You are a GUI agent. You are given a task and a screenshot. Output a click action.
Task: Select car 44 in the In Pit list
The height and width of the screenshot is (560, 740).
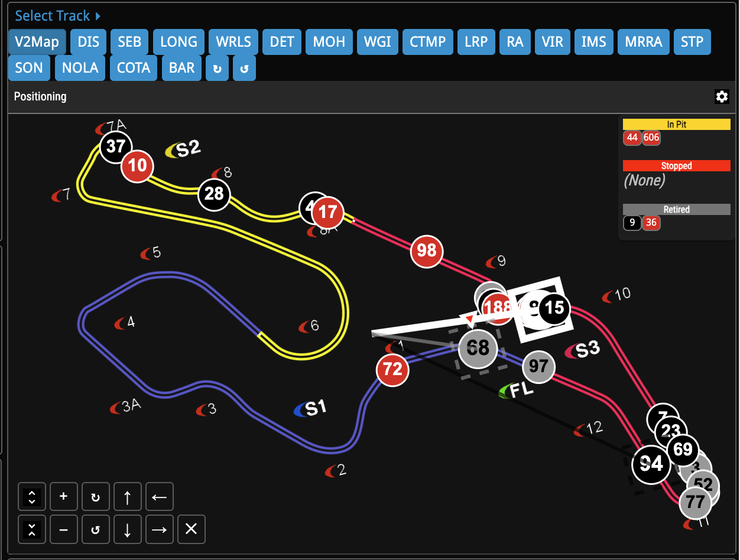(x=632, y=138)
